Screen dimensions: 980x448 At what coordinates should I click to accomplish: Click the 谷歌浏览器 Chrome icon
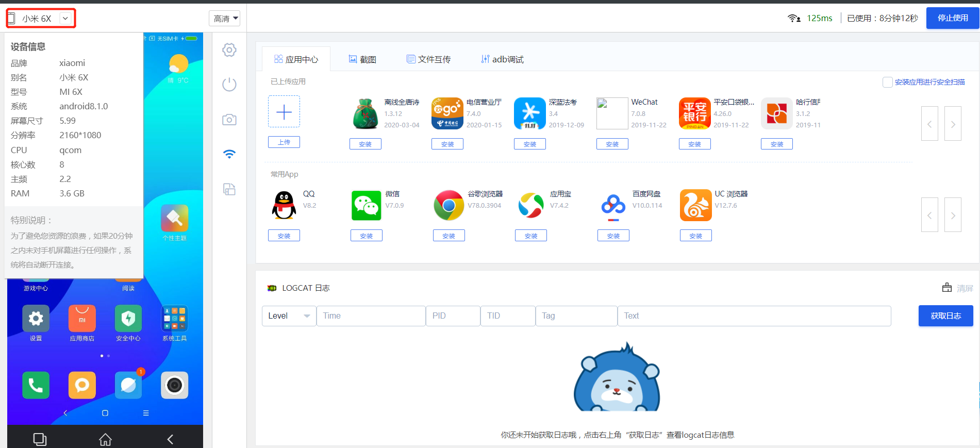pyautogui.click(x=449, y=205)
